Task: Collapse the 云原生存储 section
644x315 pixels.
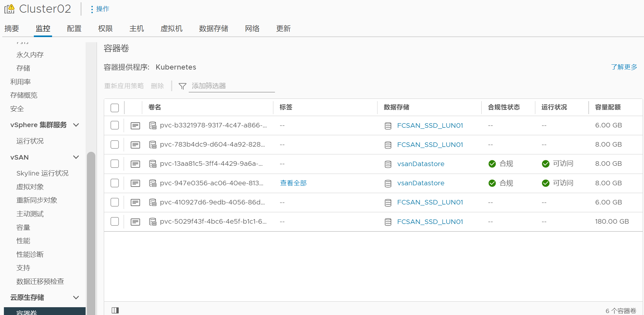Action: 76,297
